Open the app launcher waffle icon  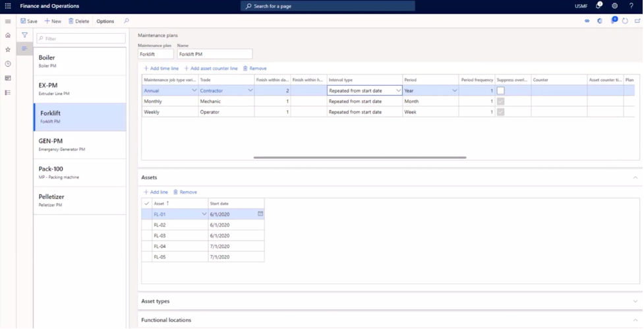[8, 6]
